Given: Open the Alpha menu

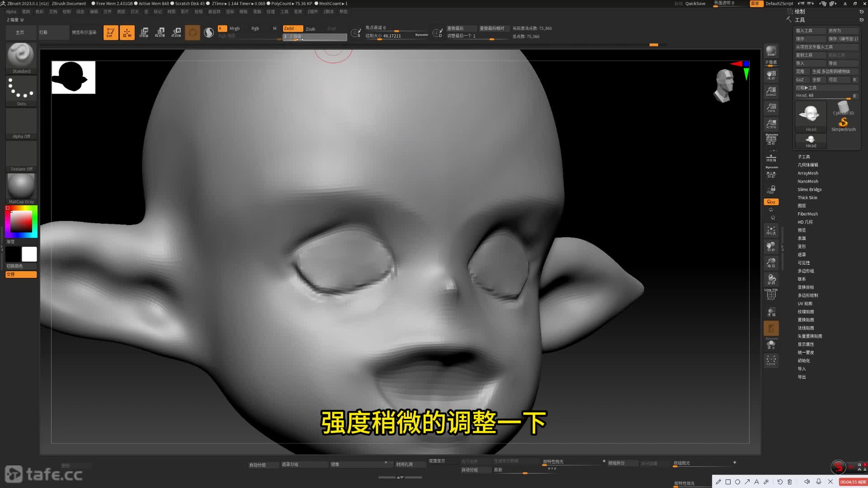Looking at the screenshot, I should point(11,12).
